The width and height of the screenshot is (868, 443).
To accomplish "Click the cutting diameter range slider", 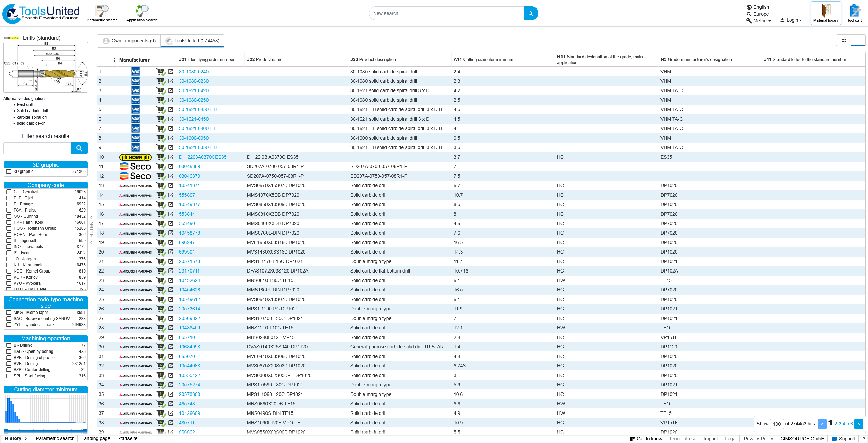I will click(x=46, y=431).
